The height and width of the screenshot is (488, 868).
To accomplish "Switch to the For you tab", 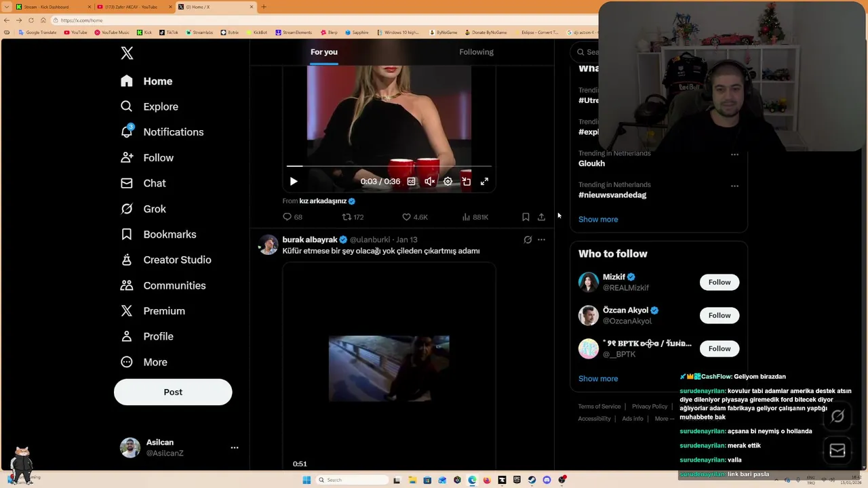I will point(324,52).
